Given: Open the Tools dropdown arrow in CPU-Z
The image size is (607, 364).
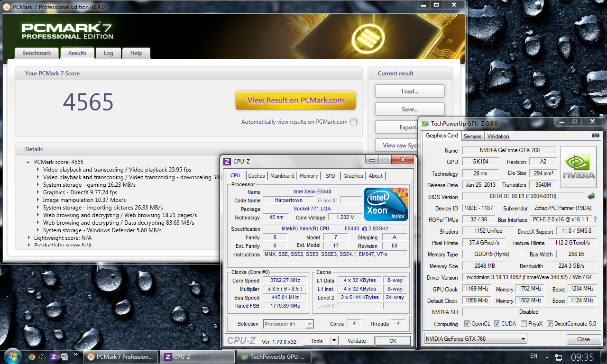Looking at the screenshot, I should pyautogui.click(x=334, y=341).
